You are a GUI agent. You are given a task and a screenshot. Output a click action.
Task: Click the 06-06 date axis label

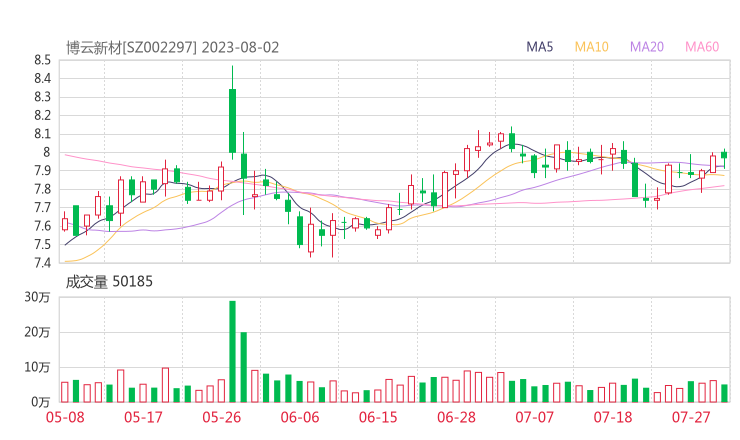300,417
